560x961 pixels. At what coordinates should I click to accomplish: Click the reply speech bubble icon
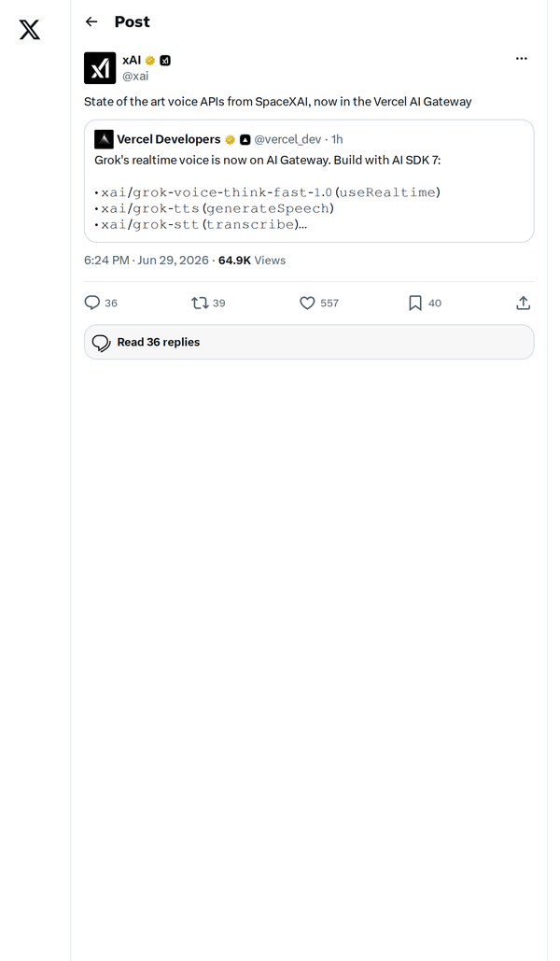[x=91, y=303]
